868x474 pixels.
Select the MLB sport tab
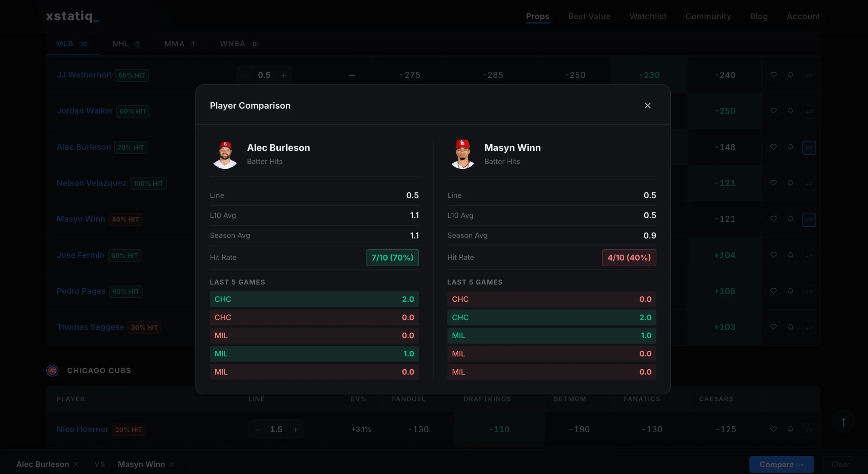pyautogui.click(x=72, y=44)
